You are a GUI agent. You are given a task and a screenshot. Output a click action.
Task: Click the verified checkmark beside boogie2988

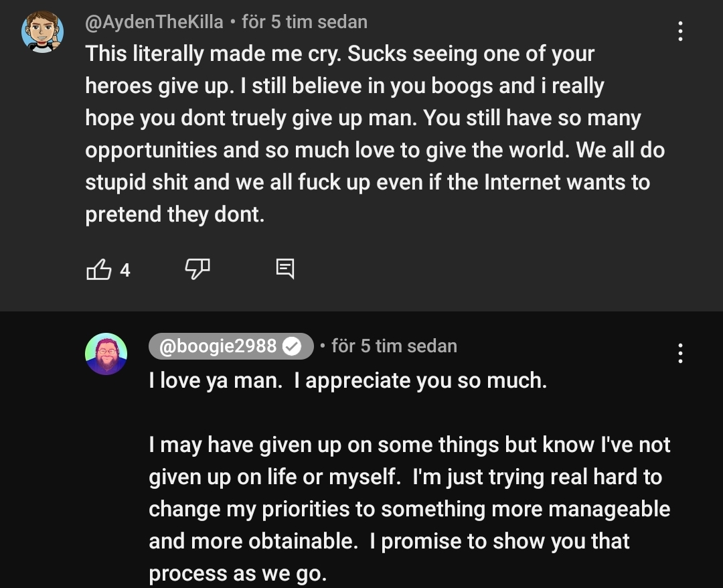point(292,346)
